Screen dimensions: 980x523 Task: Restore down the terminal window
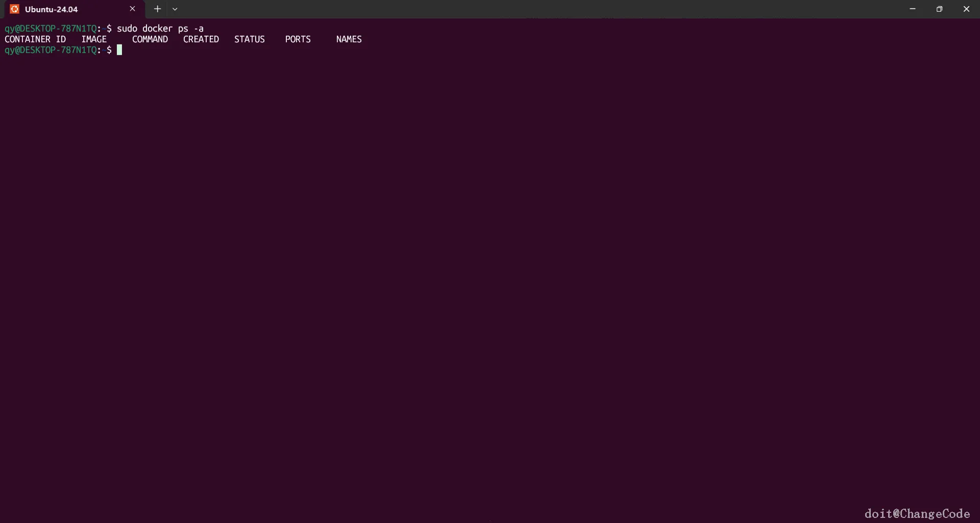point(939,9)
